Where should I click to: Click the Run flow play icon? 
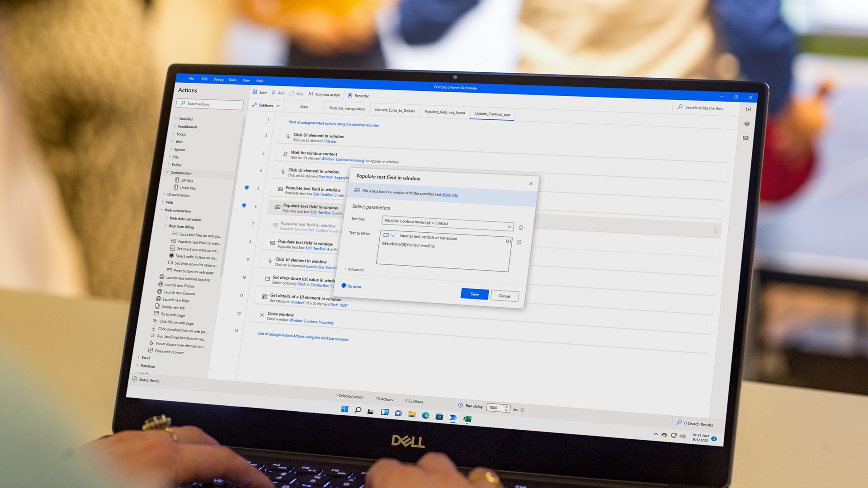[x=274, y=93]
